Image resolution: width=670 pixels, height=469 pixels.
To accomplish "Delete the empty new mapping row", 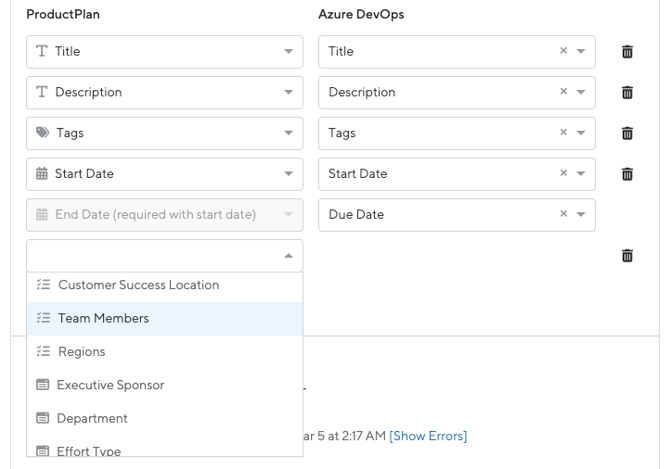I will [627, 256].
